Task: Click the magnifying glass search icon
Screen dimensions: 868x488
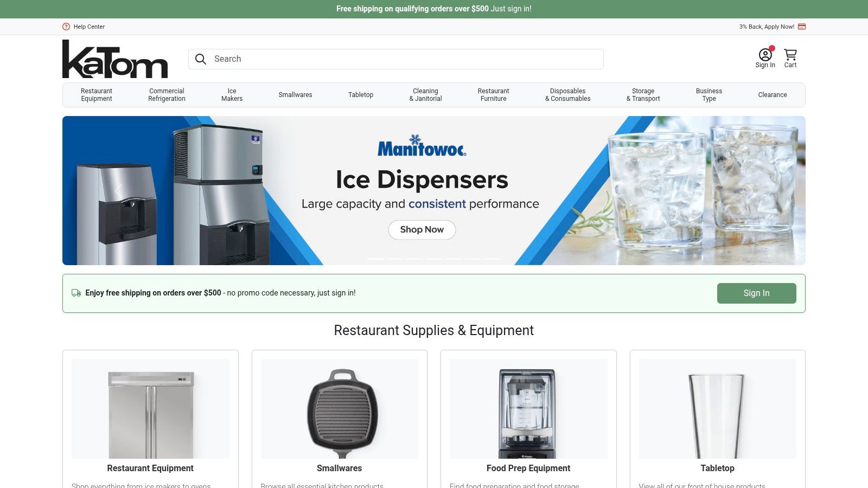Action: (x=201, y=59)
